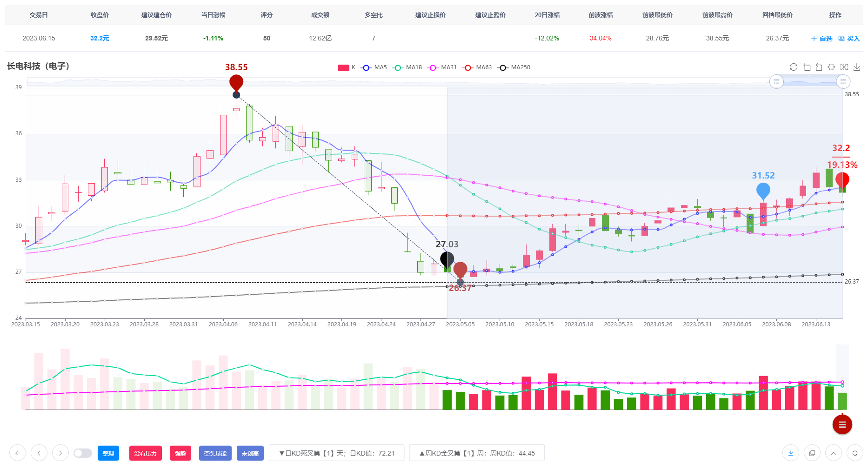Click the 前波涨幅 column header
Image resolution: width=868 pixels, height=463 pixels.
coord(601,15)
